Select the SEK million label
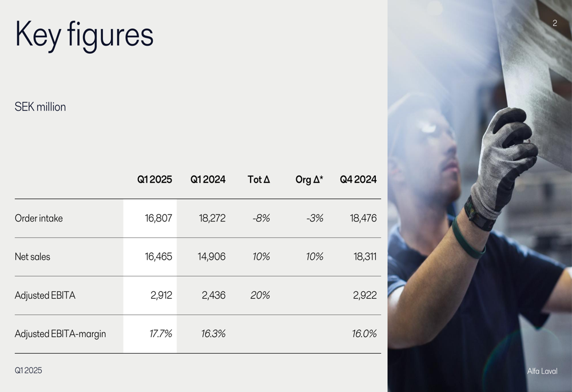The width and height of the screenshot is (572, 392). (x=40, y=107)
